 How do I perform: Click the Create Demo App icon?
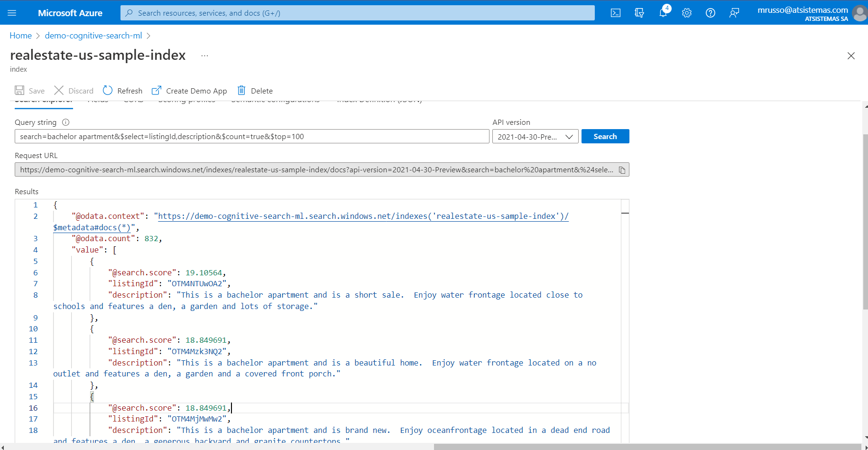(156, 90)
